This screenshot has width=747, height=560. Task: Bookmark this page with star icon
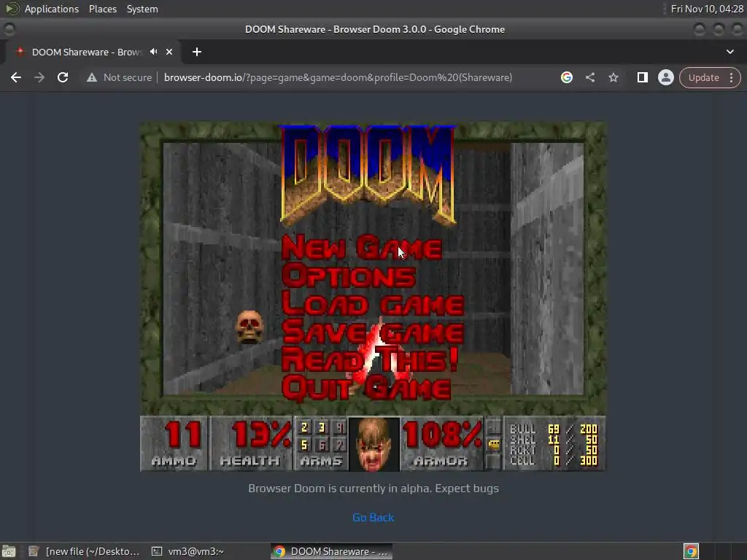point(613,77)
